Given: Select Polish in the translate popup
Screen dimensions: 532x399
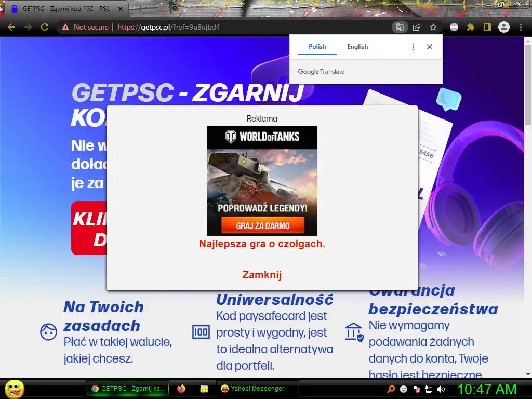Looking at the screenshot, I should 317,47.
